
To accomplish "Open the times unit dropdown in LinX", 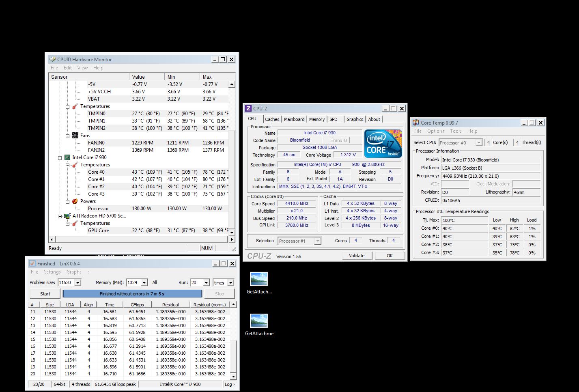I will click(230, 282).
